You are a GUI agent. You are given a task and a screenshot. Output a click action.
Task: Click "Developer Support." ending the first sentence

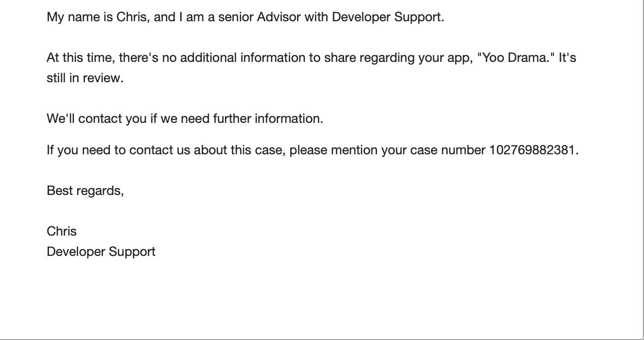click(388, 18)
